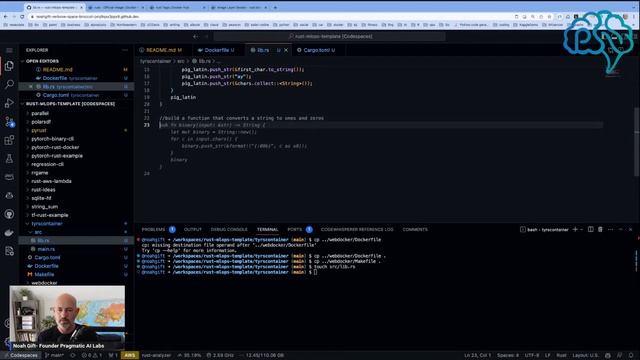Open the Extensions view
Image resolution: width=640 pixels, height=360 pixels.
(9, 140)
